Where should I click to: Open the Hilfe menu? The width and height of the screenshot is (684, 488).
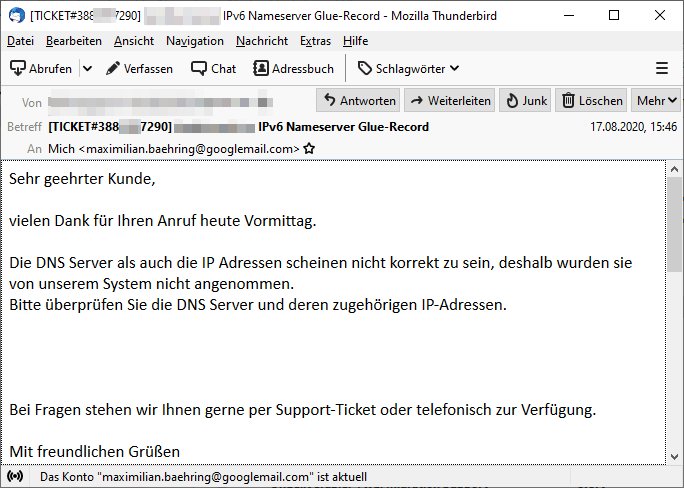coord(355,41)
